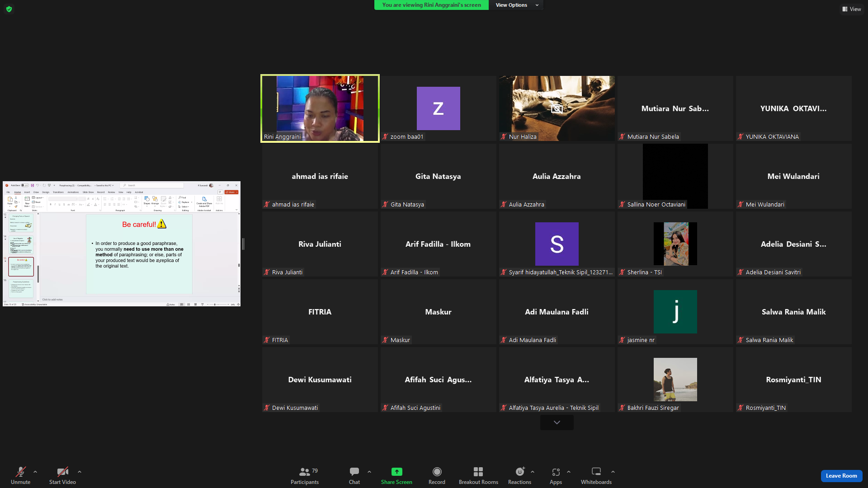
Task: Click the Comments icon in PowerPoint
Action: click(220, 192)
